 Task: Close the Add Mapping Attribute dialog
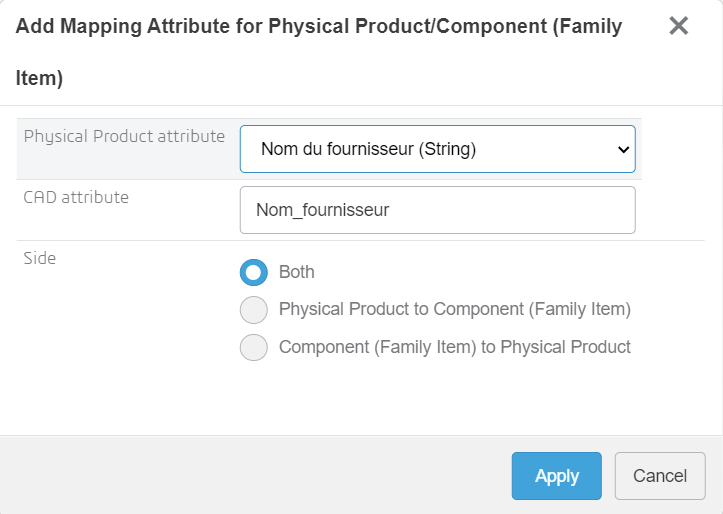coord(679,26)
